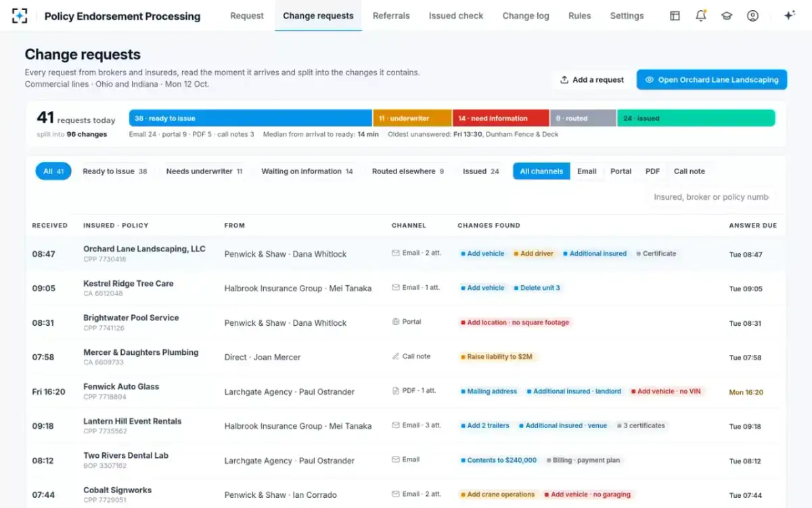Screen dimensions: 812x508
Task: Toggle the Issued 24 filter chip
Action: coord(481,171)
